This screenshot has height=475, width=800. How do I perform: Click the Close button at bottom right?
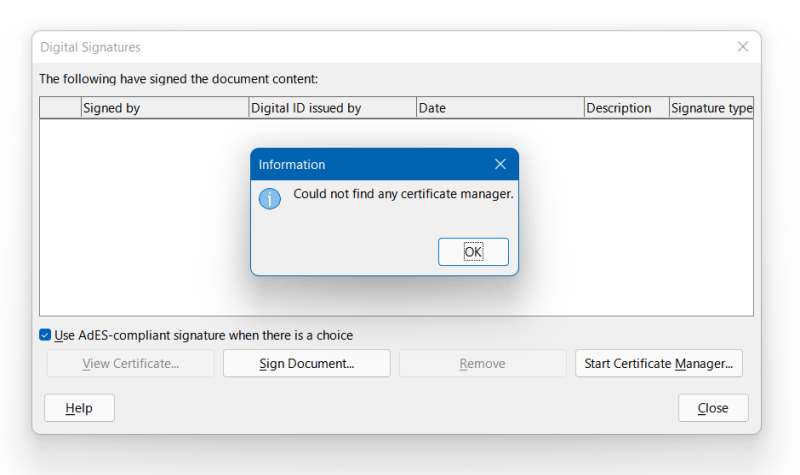coord(713,408)
